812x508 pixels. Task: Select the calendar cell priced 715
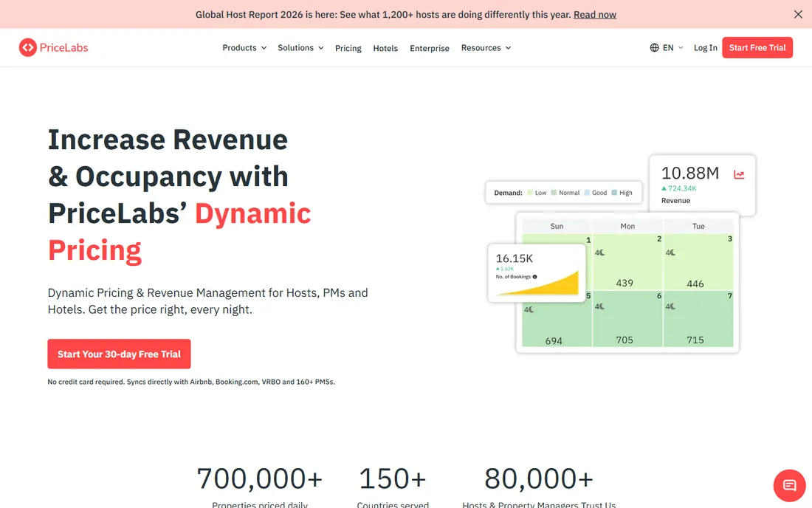698,318
